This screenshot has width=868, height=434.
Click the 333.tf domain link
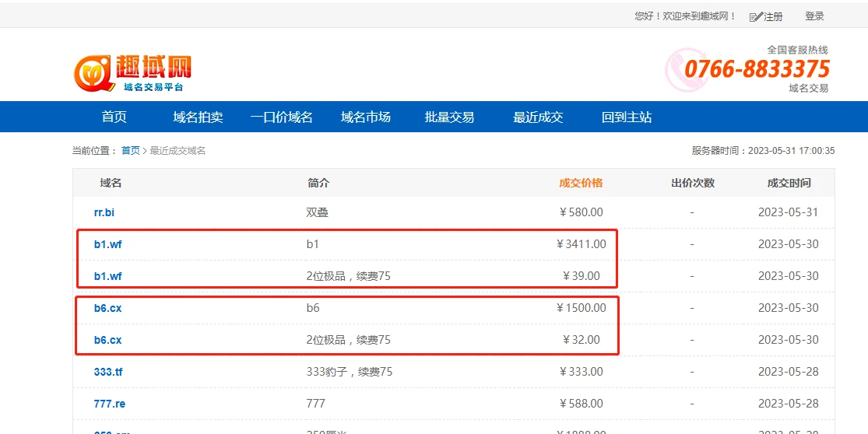tap(108, 372)
